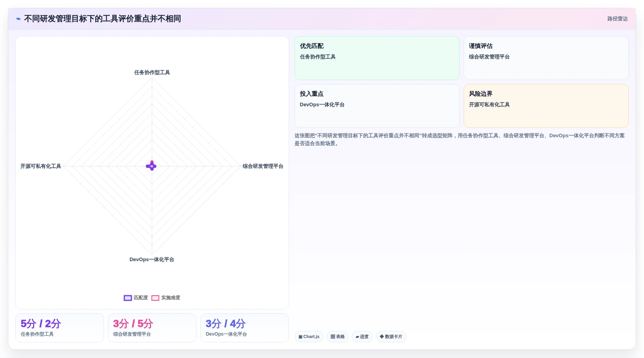The height and width of the screenshot is (358, 644).
Task: Select the 3分 / 5分 score card
Action: coord(152,328)
